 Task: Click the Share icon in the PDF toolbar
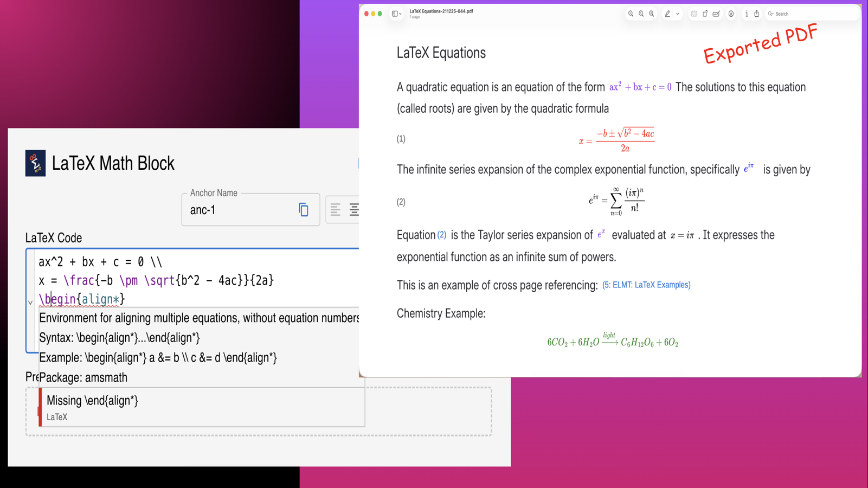coord(756,14)
